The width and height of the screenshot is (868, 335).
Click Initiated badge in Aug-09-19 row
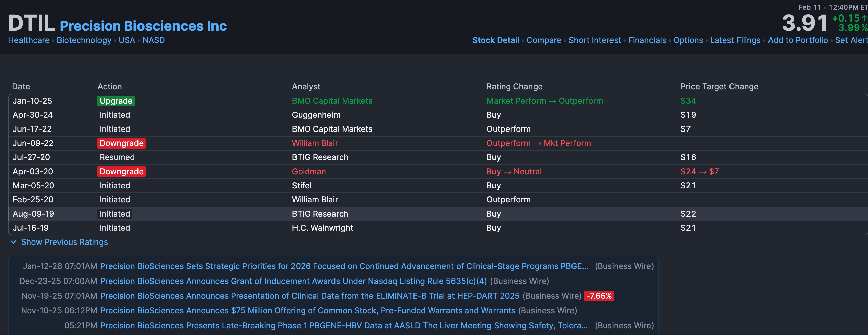[115, 214]
